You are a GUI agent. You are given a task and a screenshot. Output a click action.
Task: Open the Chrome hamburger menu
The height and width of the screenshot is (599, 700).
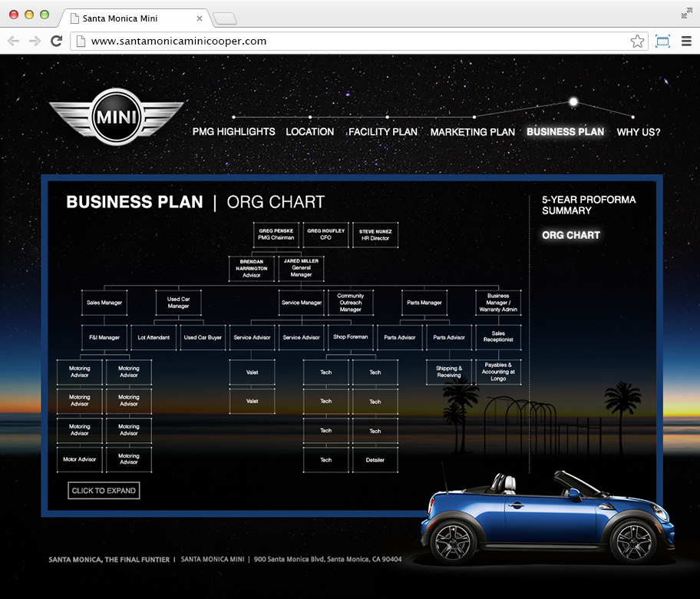pos(686,41)
